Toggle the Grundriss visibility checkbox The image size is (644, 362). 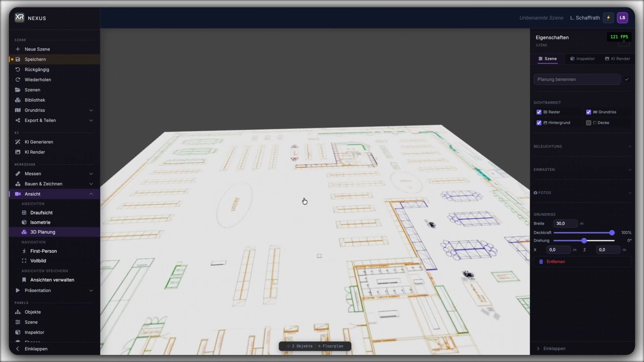pyautogui.click(x=589, y=112)
